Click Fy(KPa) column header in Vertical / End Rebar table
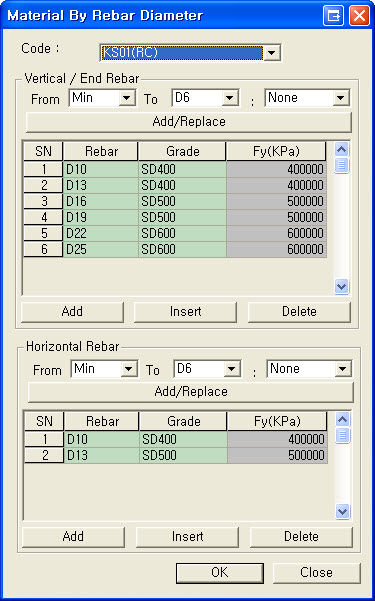The width and height of the screenshot is (375, 601). (276, 151)
